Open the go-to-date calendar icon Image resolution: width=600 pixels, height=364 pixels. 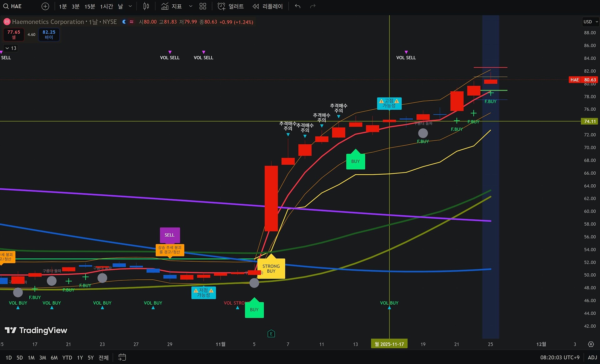[122, 357]
